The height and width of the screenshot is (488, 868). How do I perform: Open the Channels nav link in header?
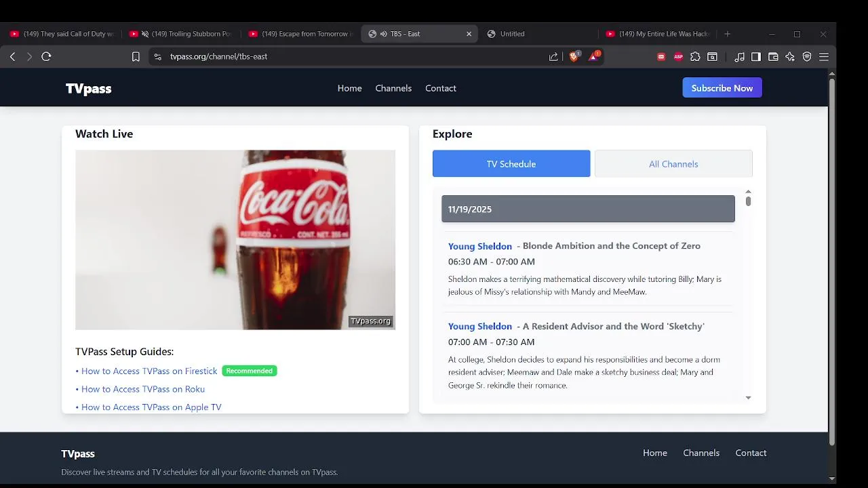coord(393,88)
